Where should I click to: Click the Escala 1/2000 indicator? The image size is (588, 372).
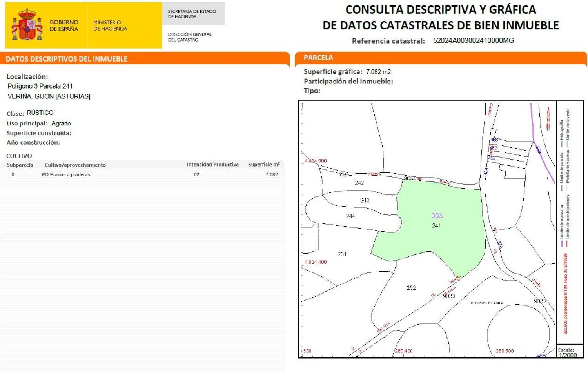pyautogui.click(x=567, y=352)
